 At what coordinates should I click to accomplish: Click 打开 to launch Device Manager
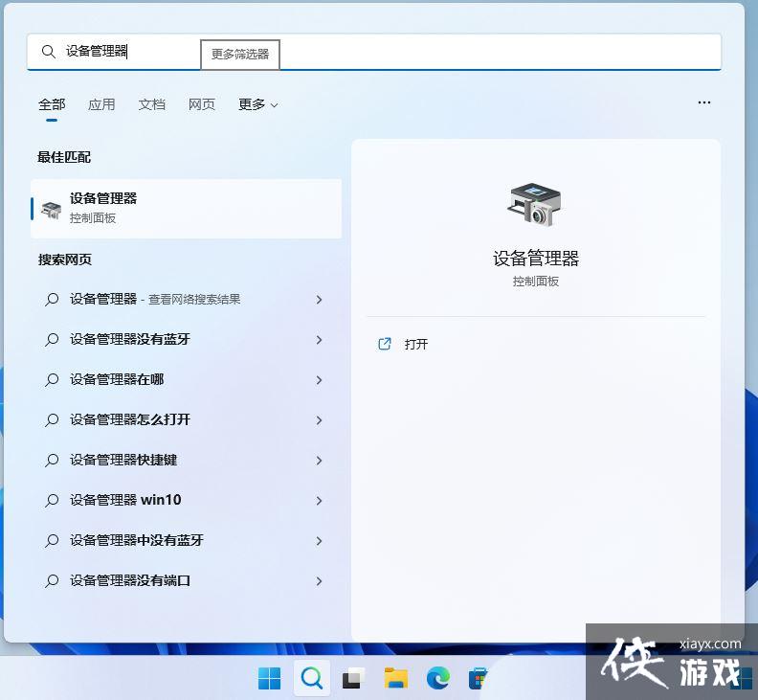click(415, 344)
